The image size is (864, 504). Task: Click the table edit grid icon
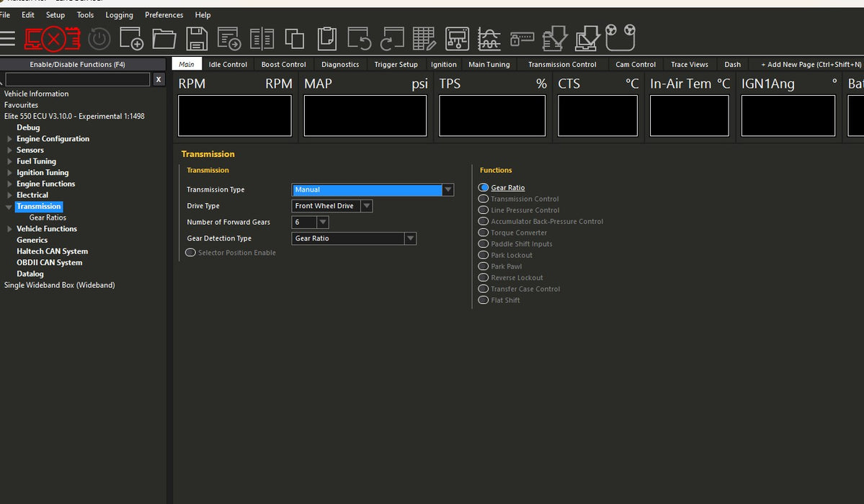coord(424,39)
